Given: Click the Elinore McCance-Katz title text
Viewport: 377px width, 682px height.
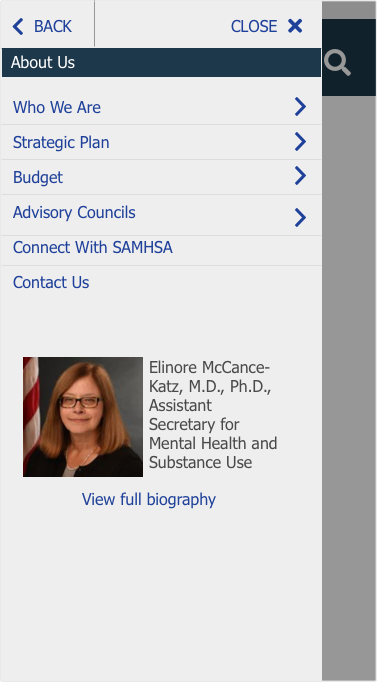Looking at the screenshot, I should 213,415.
